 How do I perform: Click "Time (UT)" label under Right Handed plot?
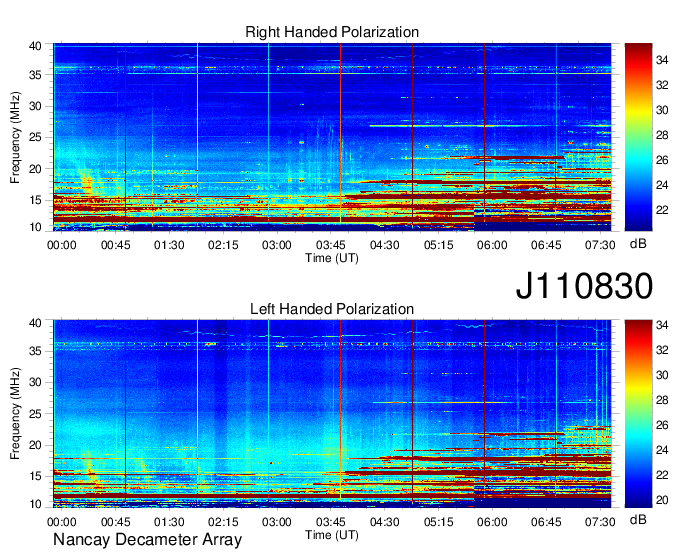pyautogui.click(x=332, y=258)
